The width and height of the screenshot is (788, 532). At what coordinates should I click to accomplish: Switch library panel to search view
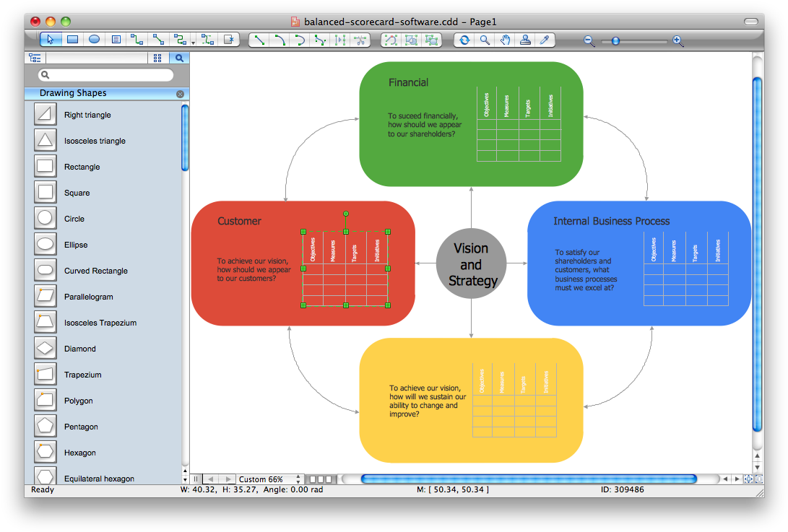click(x=178, y=58)
